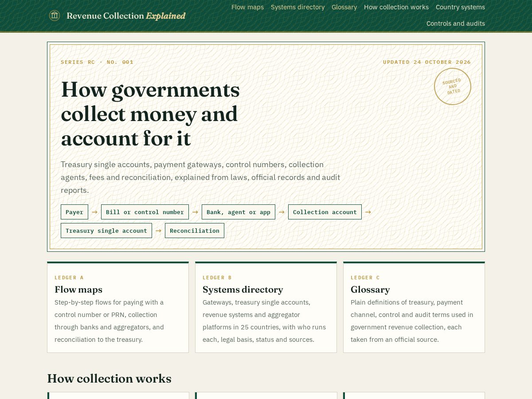Click the Reconciliation step box
This screenshot has height=399, width=532.
coord(195,231)
